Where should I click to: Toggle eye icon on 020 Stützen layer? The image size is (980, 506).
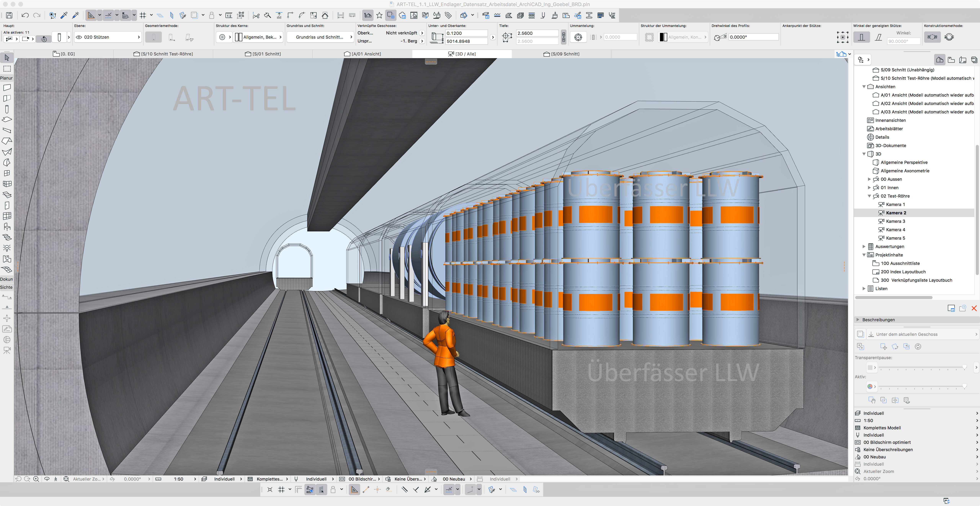[79, 37]
